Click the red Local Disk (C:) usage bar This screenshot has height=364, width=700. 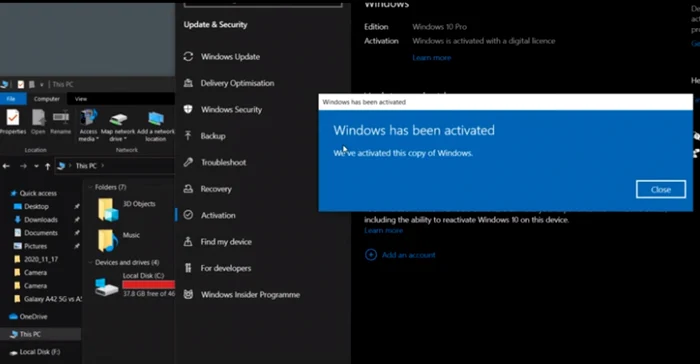click(149, 285)
